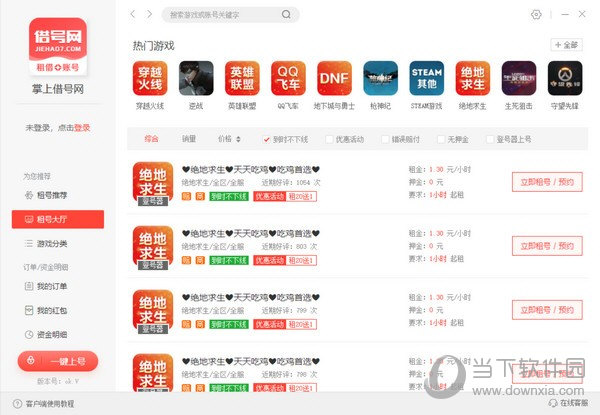Open 租号大厅 in the sidebar
The width and height of the screenshot is (600, 415).
58,219
